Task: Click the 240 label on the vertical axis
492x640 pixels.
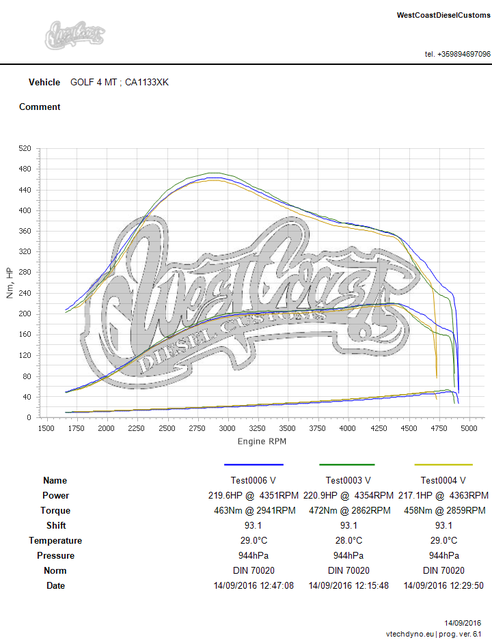Action: (x=25, y=293)
